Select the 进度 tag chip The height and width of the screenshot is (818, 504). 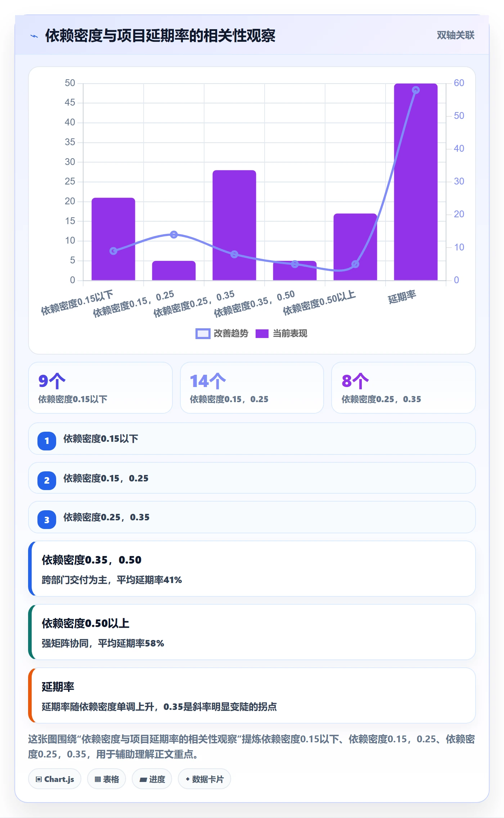tap(152, 779)
